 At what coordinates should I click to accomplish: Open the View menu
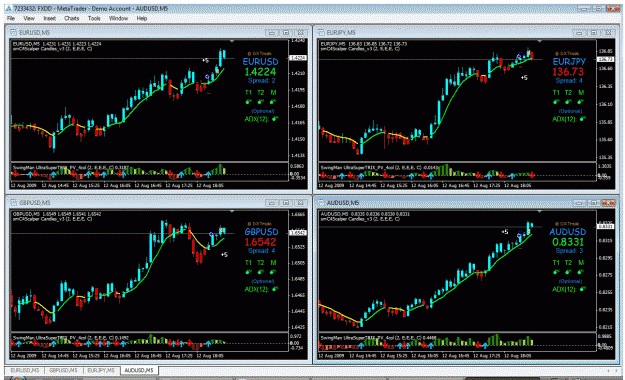(x=29, y=18)
